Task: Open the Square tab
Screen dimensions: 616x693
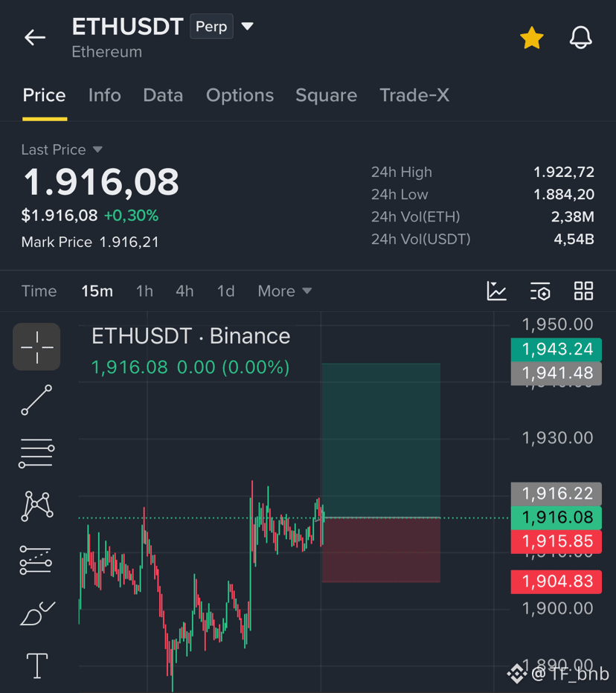Action: [x=327, y=95]
